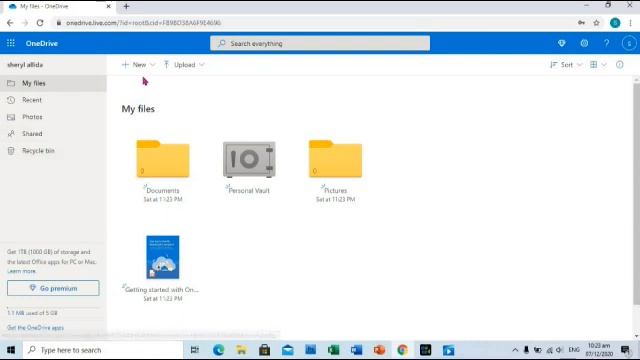Open OneDrive settings gear
This screenshot has width=640, height=360.
[x=584, y=43]
